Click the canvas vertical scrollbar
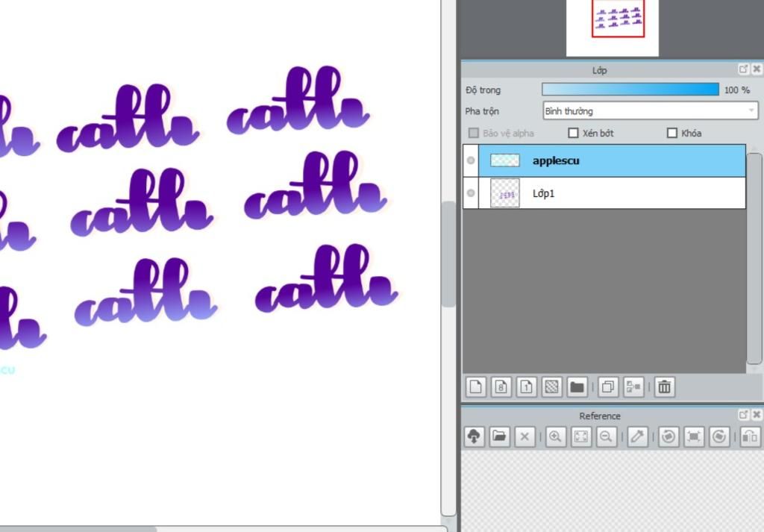Screen dimensions: 764x532 click(448, 254)
